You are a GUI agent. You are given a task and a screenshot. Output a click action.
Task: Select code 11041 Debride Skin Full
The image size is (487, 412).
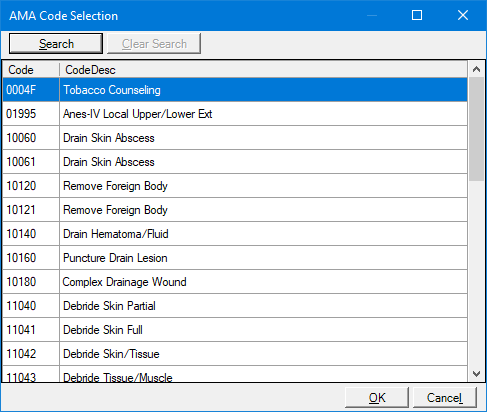(x=235, y=330)
